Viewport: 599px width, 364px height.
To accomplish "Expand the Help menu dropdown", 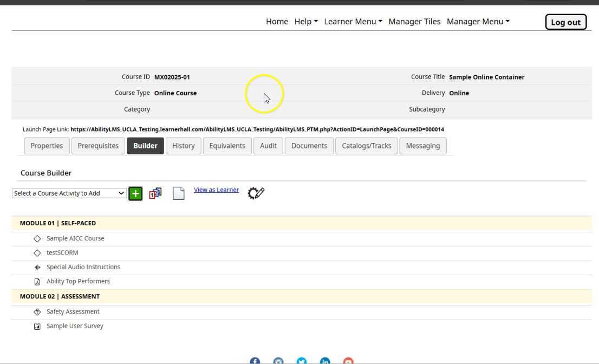I will [306, 22].
